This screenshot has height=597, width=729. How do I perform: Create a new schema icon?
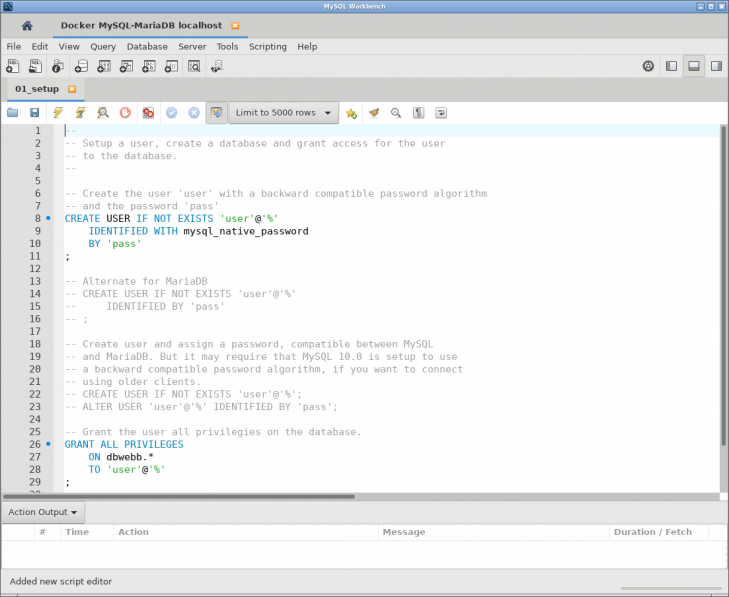(81, 66)
